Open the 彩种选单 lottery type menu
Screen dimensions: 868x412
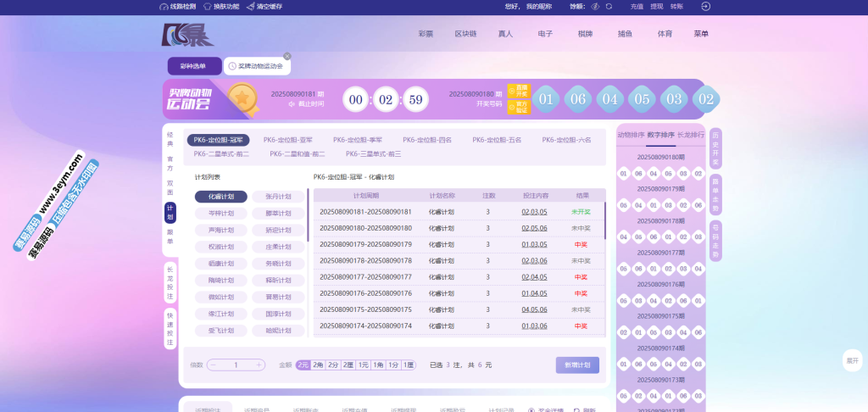pyautogui.click(x=194, y=66)
